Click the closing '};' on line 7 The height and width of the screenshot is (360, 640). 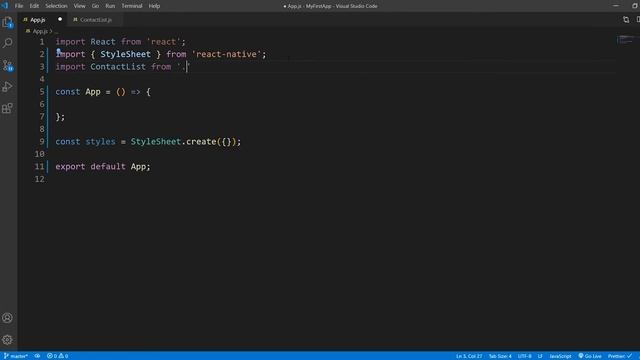pyautogui.click(x=60, y=117)
